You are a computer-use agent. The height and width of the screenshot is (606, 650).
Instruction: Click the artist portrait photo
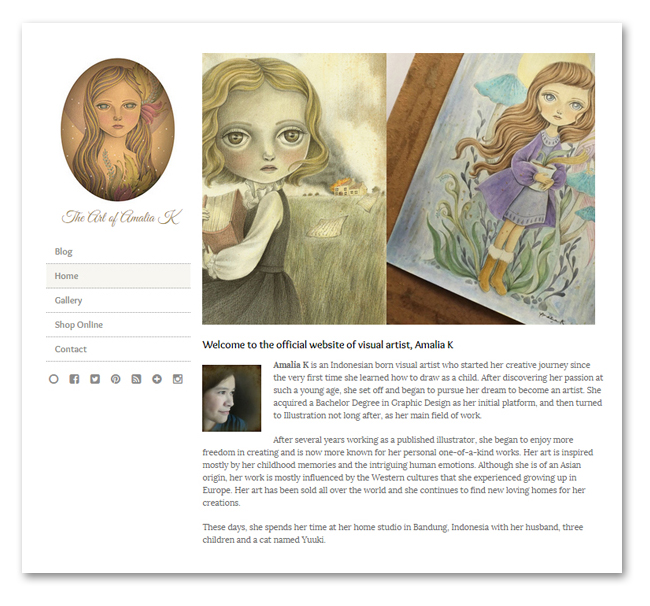(x=231, y=398)
